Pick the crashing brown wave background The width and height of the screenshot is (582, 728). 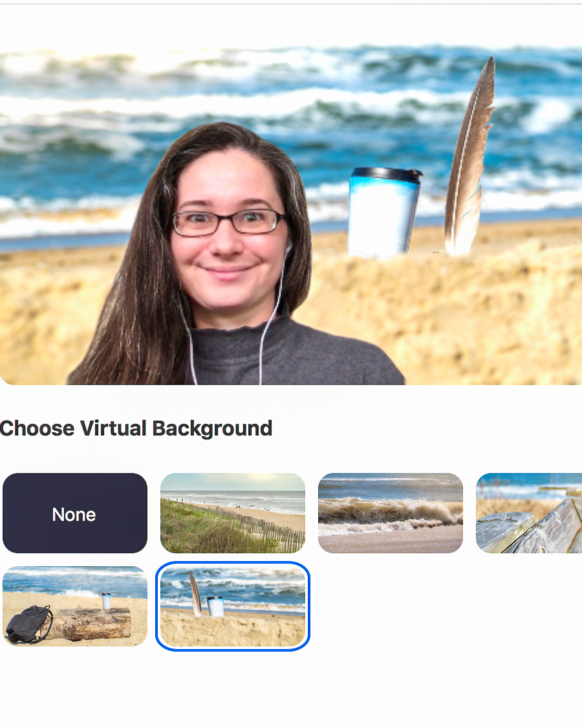pos(391,513)
